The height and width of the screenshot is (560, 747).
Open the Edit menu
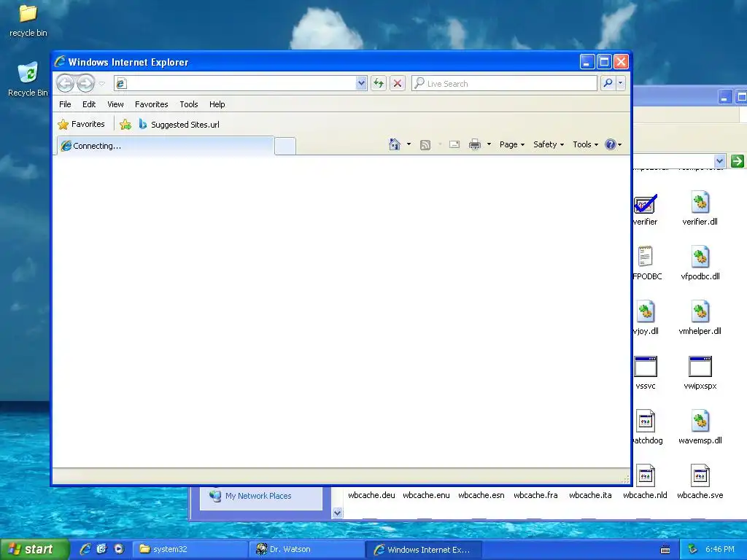point(89,104)
